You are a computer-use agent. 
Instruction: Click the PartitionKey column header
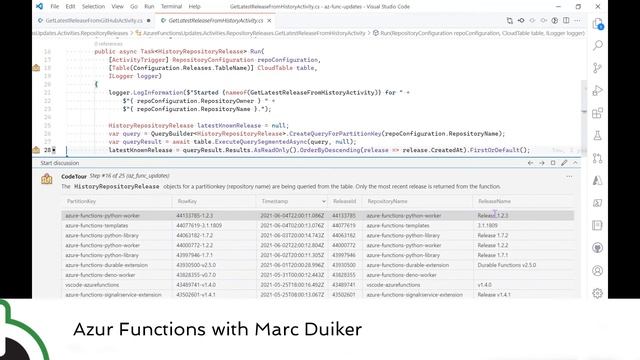click(x=81, y=201)
